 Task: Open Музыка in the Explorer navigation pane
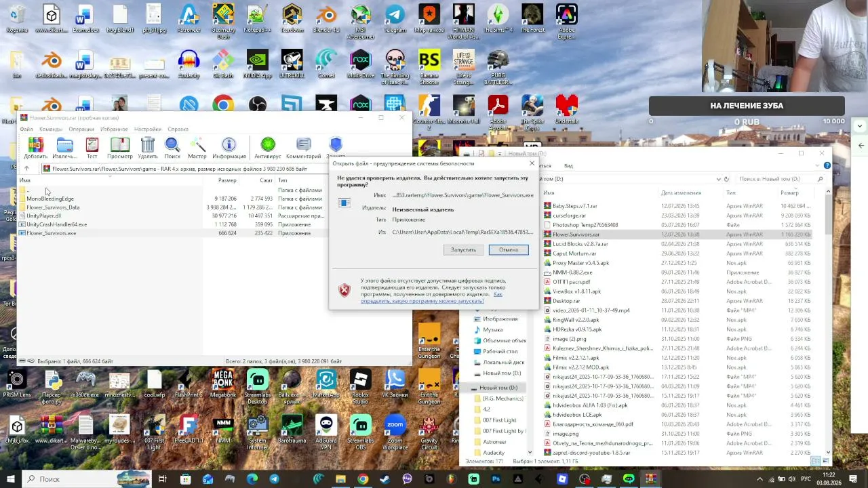pyautogui.click(x=493, y=330)
